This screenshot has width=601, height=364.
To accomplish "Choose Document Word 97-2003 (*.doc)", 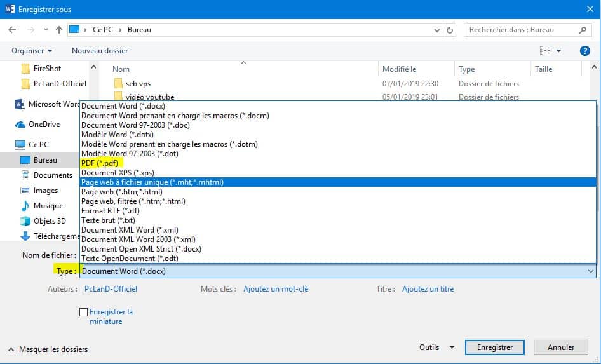I will click(338, 125).
